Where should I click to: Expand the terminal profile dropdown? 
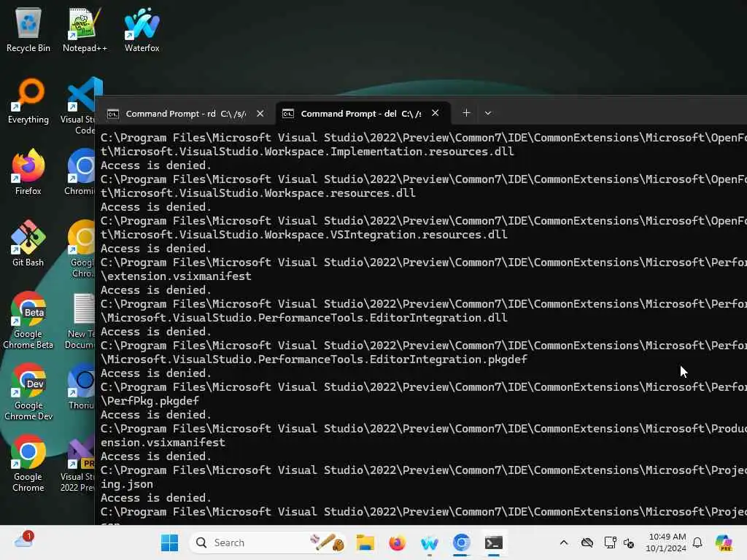point(488,113)
